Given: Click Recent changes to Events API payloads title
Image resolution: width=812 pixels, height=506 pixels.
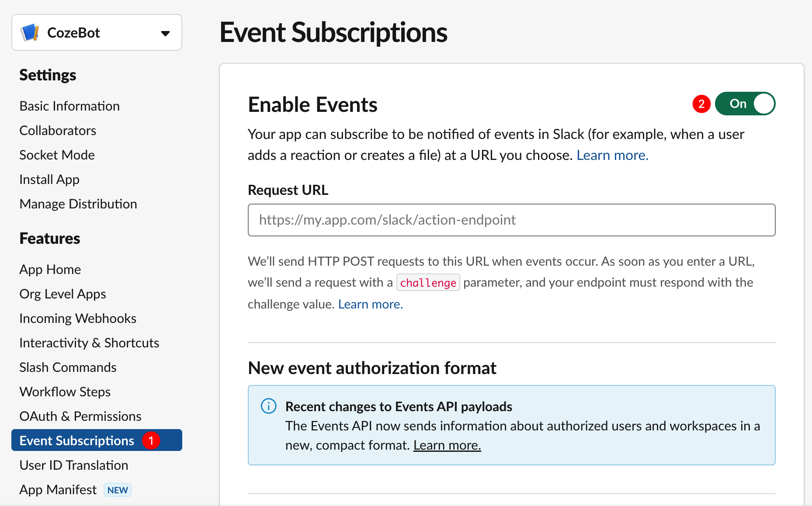Looking at the screenshot, I should pos(399,407).
